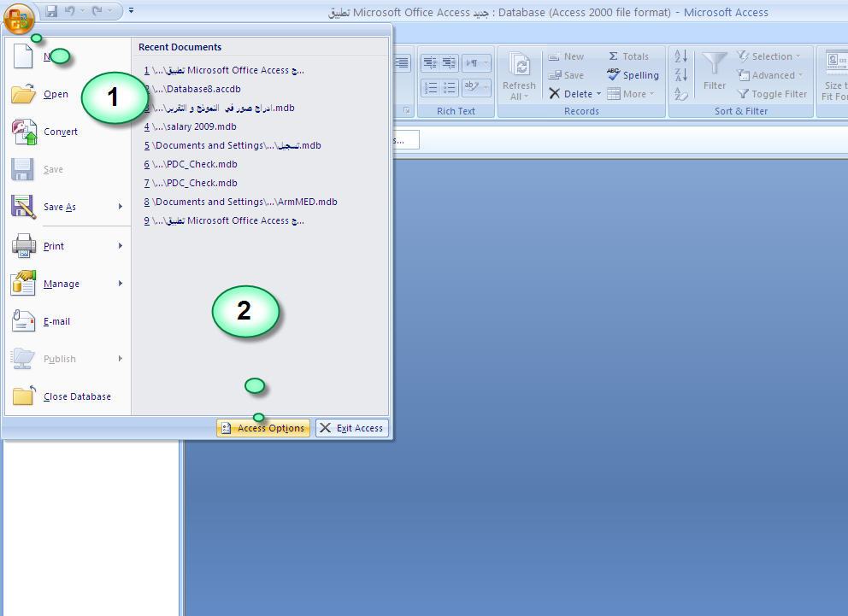Expand the Print submenu arrow
The width and height of the screenshot is (848, 616).
pos(121,246)
